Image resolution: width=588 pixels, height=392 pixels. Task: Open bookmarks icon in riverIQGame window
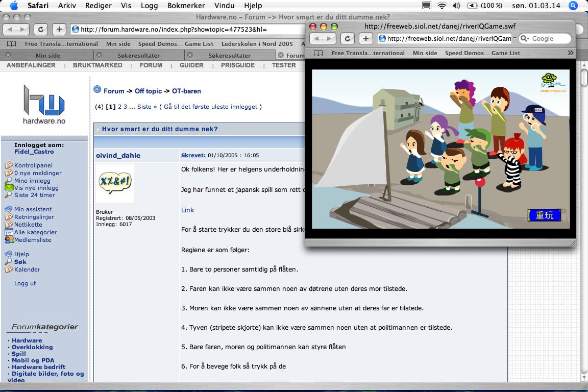pyautogui.click(x=318, y=53)
